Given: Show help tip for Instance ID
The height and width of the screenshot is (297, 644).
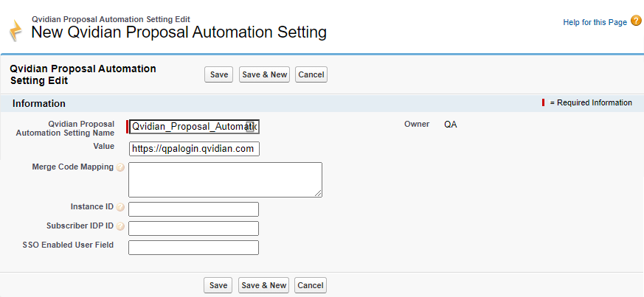Looking at the screenshot, I should coord(120,207).
